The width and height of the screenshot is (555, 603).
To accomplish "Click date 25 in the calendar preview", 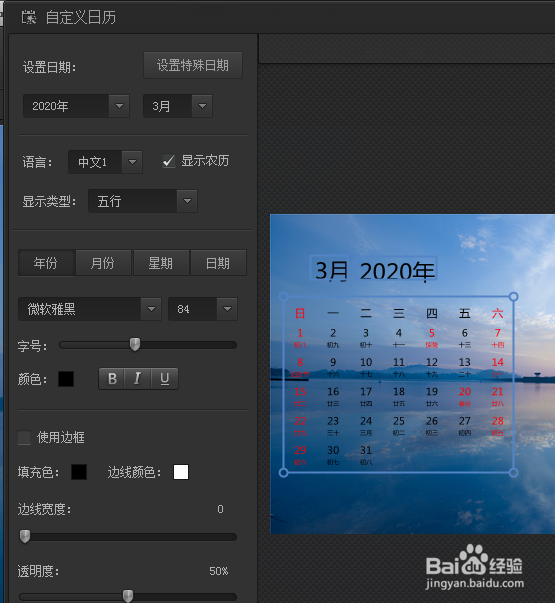I will tap(399, 421).
